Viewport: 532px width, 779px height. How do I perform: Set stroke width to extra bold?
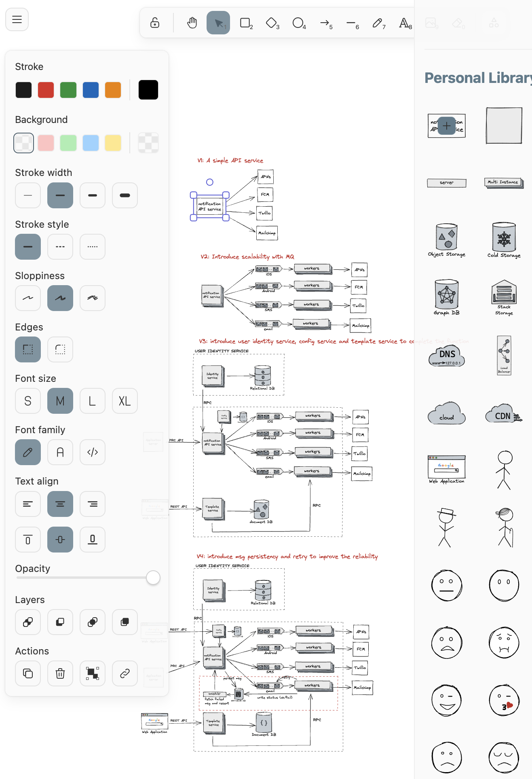pos(125,195)
